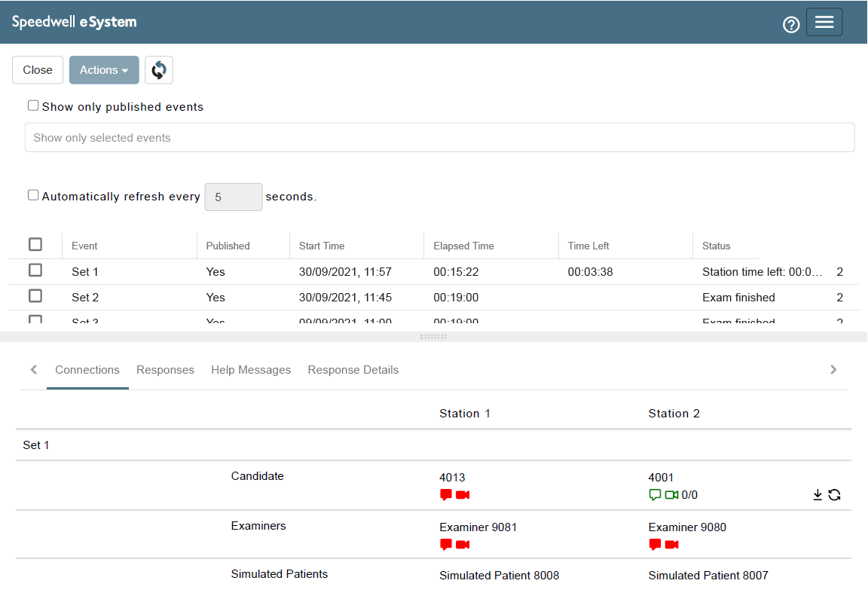Click the refresh icon beside Actions
868x605 pixels.
pos(159,70)
